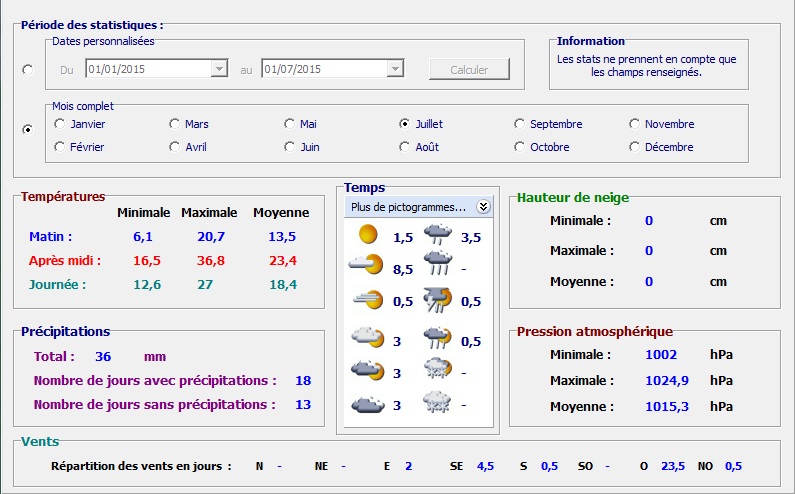Click the snow cloud pictogram
This screenshot has height=494, width=795.
(438, 402)
